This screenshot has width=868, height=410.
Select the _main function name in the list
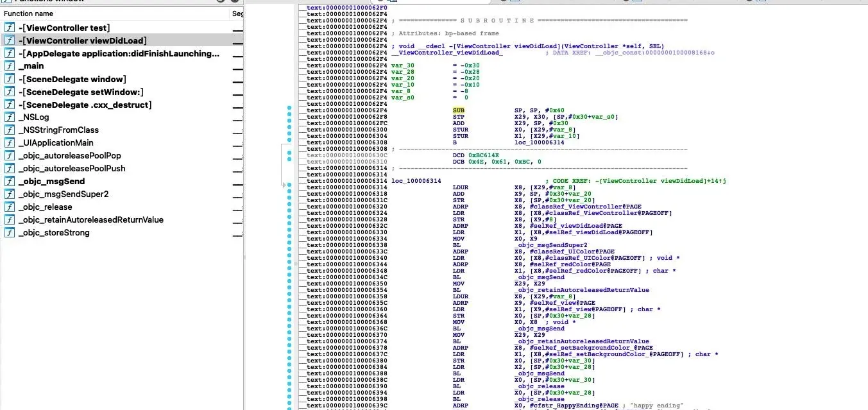[x=31, y=66]
